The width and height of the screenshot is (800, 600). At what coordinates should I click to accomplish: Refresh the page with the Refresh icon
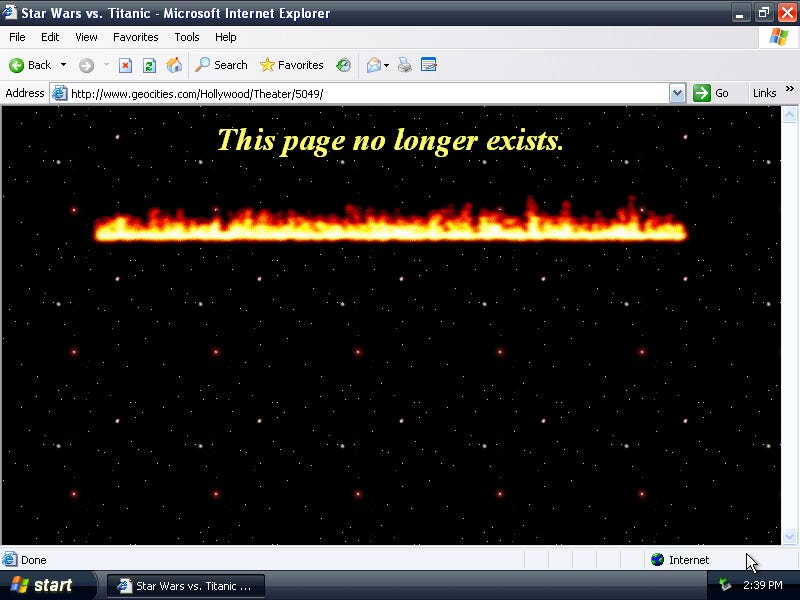149,65
